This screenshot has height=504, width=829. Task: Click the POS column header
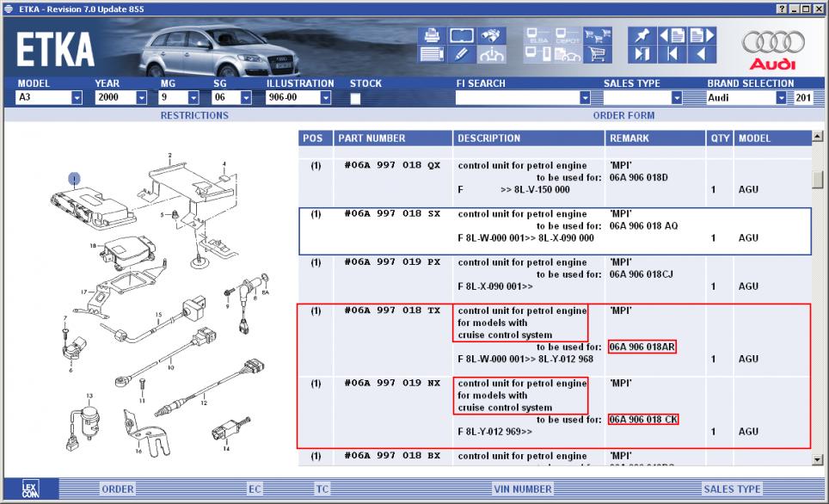click(x=315, y=138)
